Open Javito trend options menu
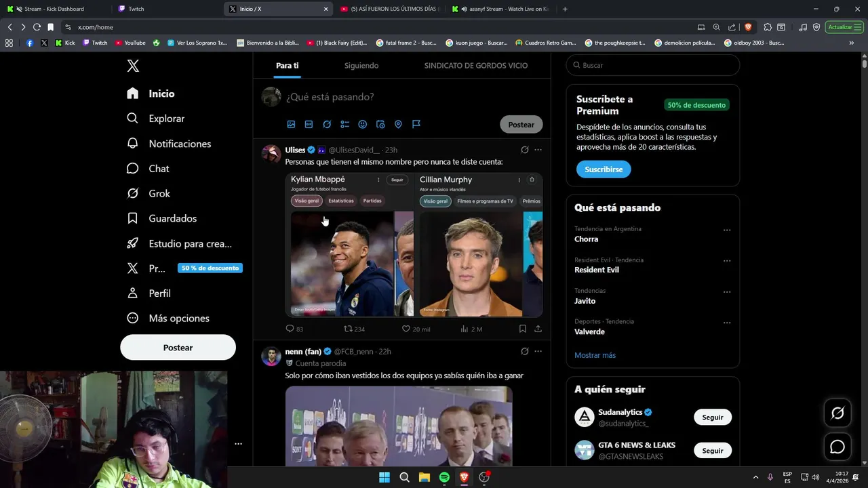 pyautogui.click(x=727, y=292)
